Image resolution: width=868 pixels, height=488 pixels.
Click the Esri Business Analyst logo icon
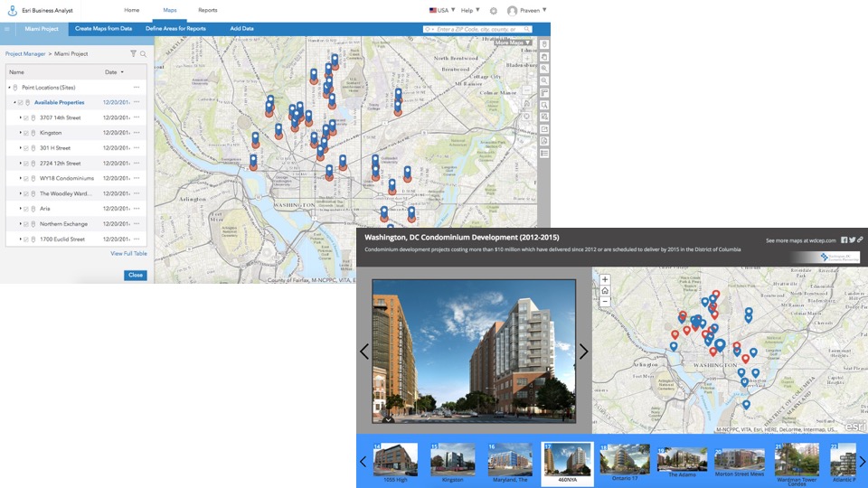[x=12, y=11]
